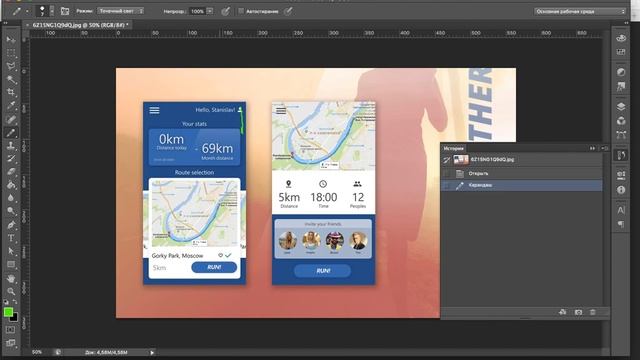
Task: Reset default foreground and background colors
Action: point(6,302)
